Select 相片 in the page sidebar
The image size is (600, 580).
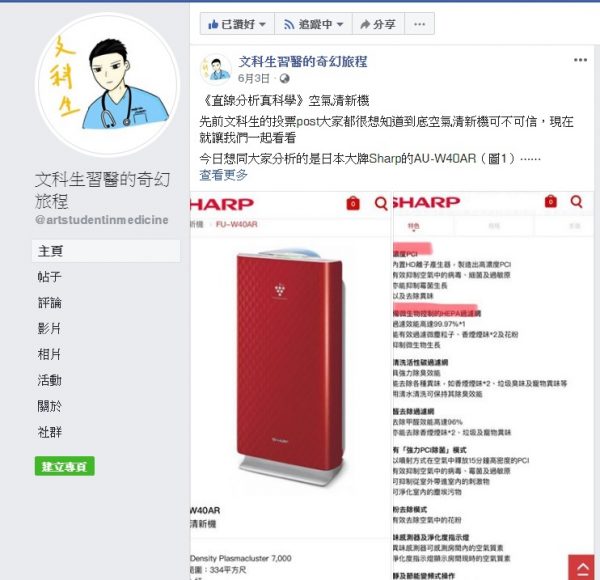[49, 354]
